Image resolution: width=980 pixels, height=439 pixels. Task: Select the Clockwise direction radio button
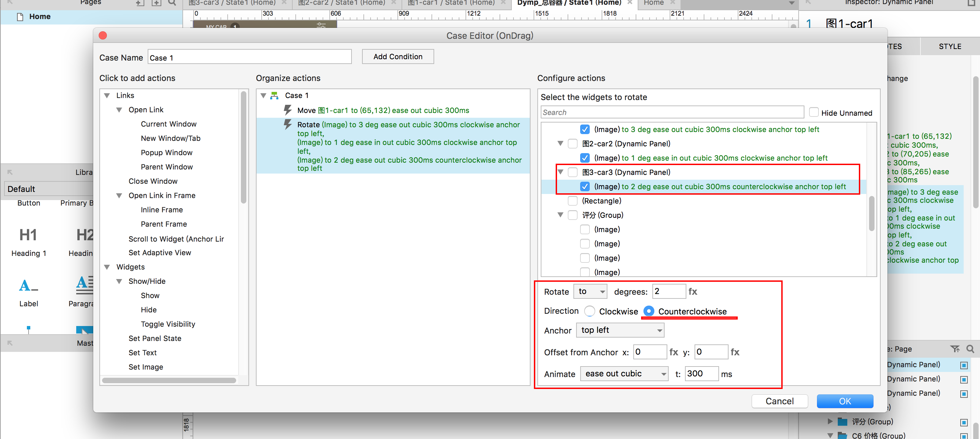590,311
